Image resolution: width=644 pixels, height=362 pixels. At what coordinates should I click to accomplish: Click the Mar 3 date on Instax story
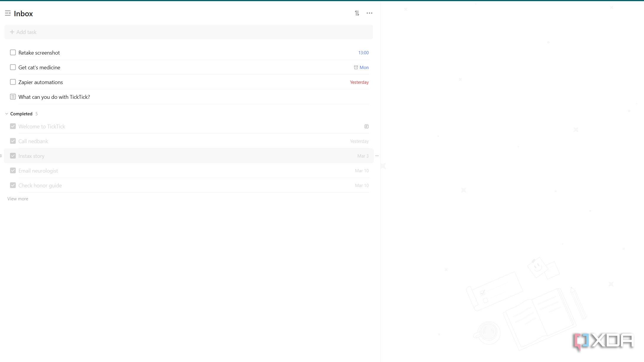(x=363, y=156)
